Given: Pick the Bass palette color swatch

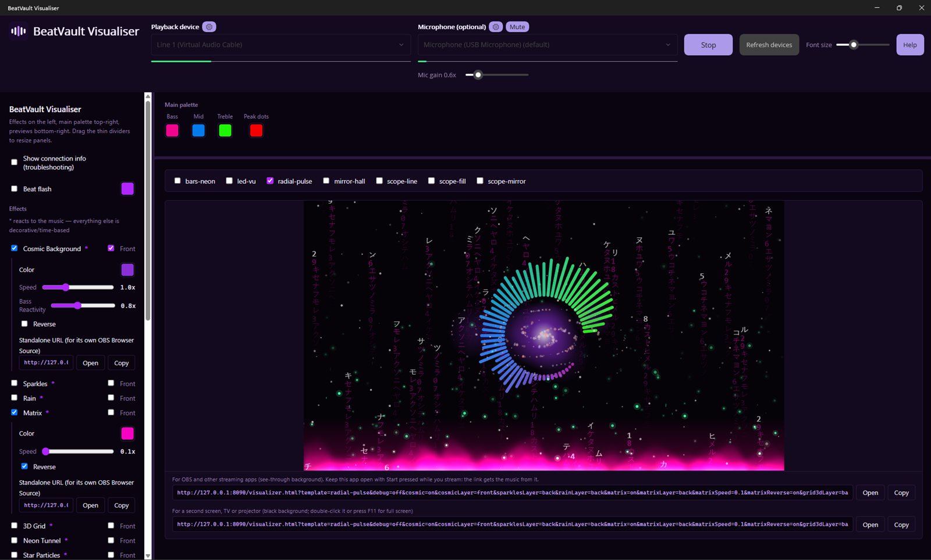Looking at the screenshot, I should pos(172,130).
